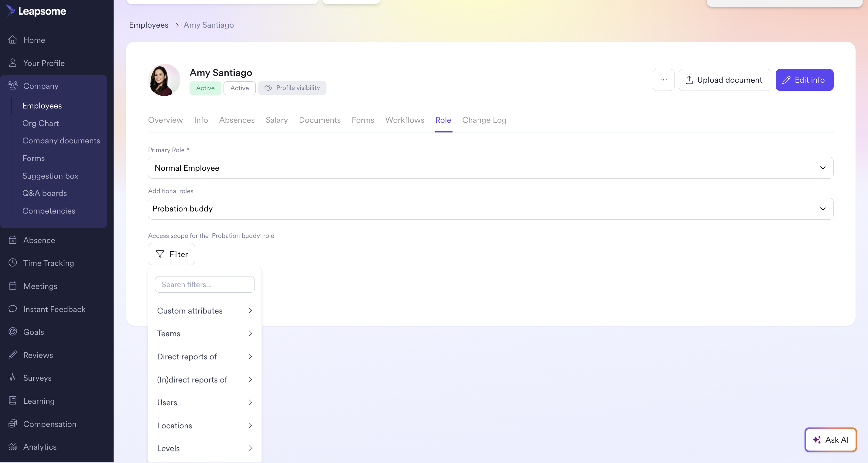The image size is (868, 463).
Task: Switch to the Salary tab
Action: point(276,120)
